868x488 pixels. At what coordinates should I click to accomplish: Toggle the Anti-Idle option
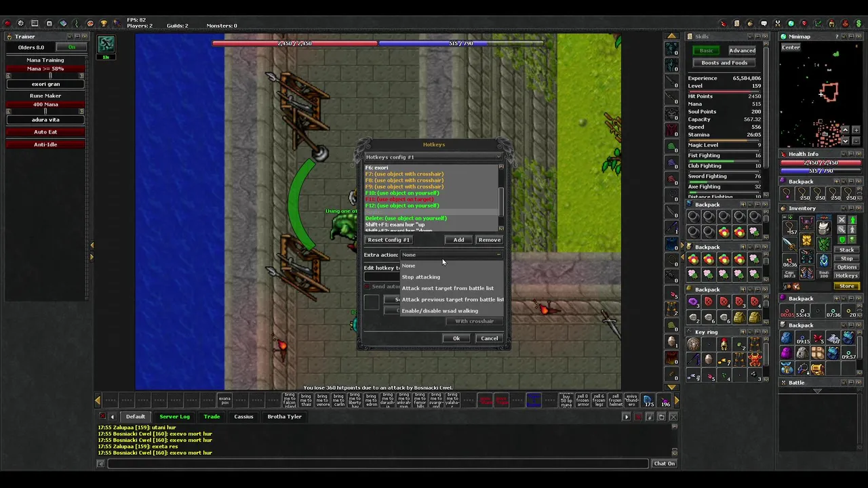(x=45, y=144)
